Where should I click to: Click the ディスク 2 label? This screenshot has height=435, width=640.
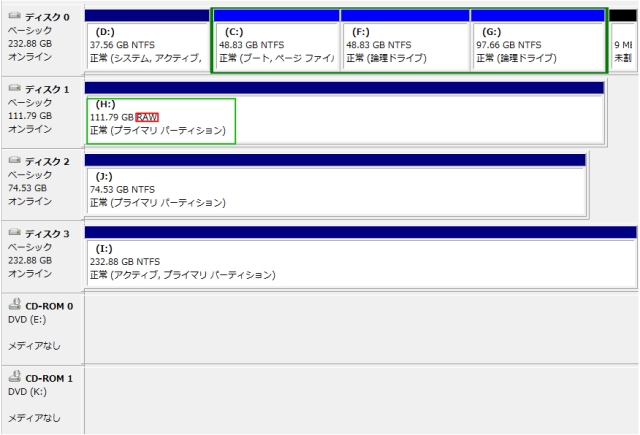pos(47,162)
